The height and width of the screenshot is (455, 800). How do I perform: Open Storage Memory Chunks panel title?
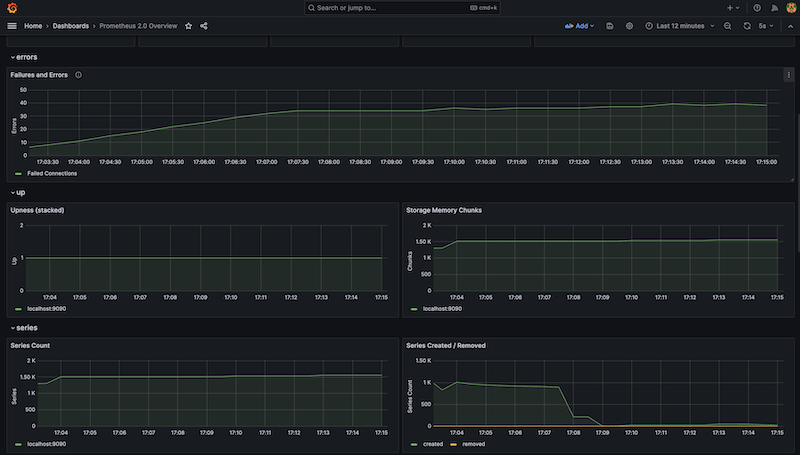444,210
